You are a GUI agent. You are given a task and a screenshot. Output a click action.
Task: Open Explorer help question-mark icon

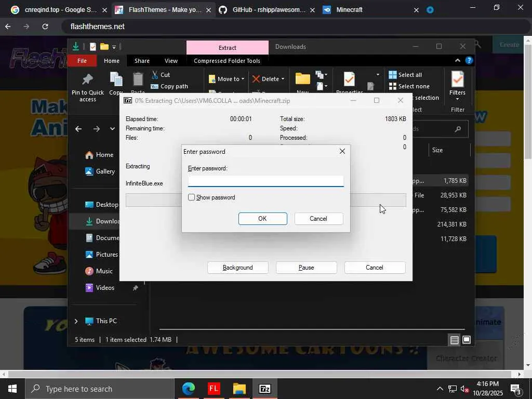click(469, 60)
